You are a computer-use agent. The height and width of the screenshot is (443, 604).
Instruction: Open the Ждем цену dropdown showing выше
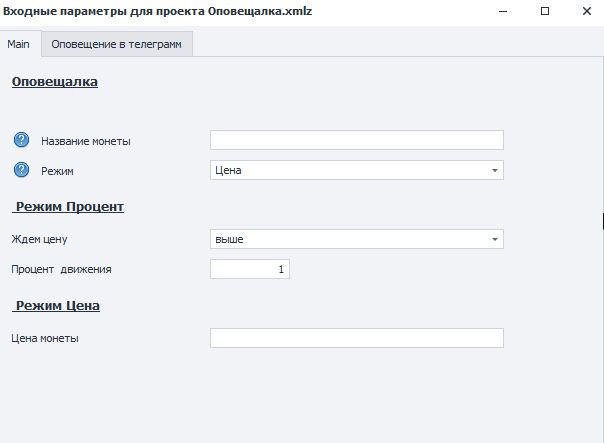tap(356, 239)
